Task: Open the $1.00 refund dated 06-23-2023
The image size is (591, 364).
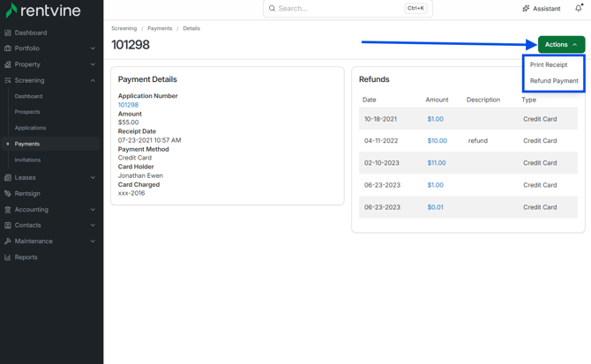Action: (436, 185)
